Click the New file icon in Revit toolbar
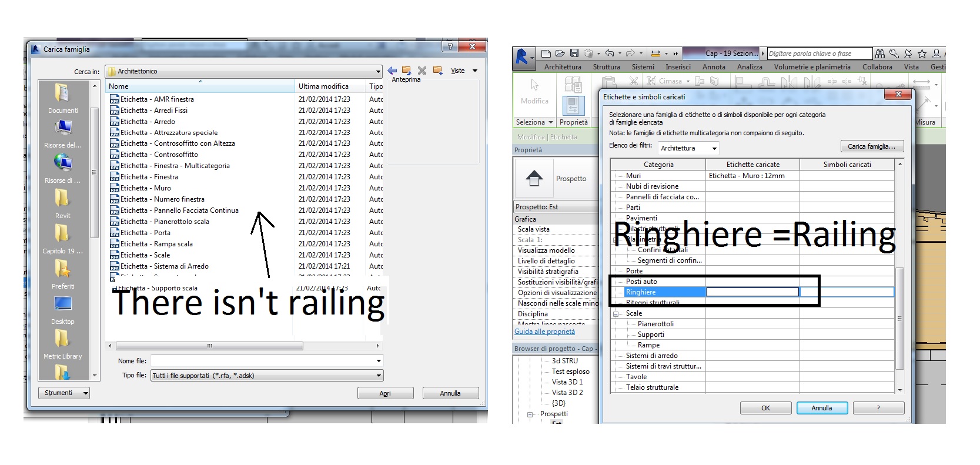This screenshot has height=465, width=980. tap(546, 53)
